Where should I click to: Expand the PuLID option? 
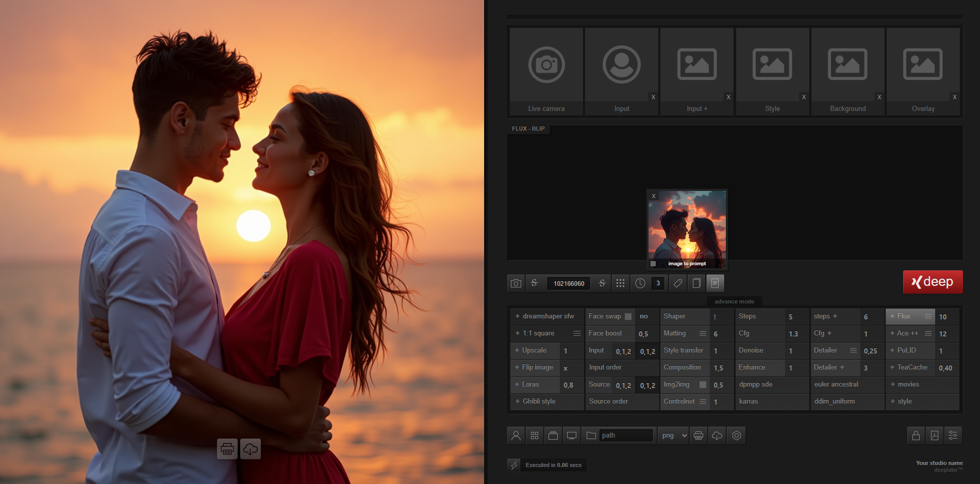[x=910, y=350]
